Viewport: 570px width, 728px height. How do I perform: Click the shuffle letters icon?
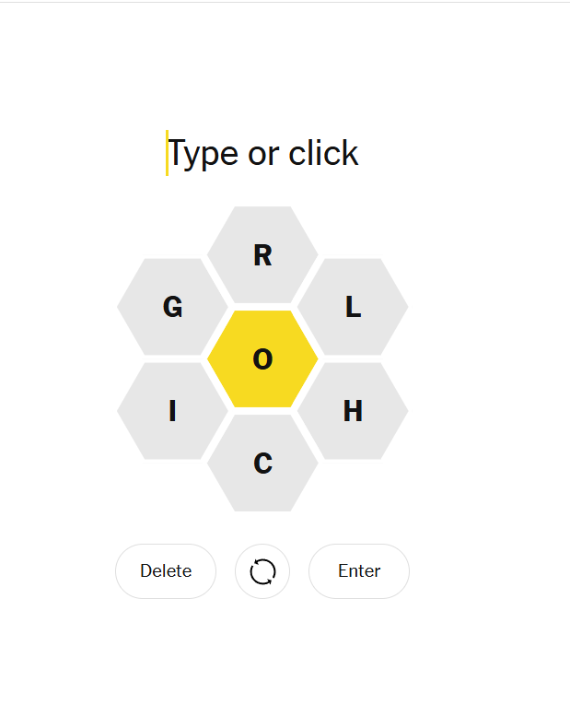point(262,571)
